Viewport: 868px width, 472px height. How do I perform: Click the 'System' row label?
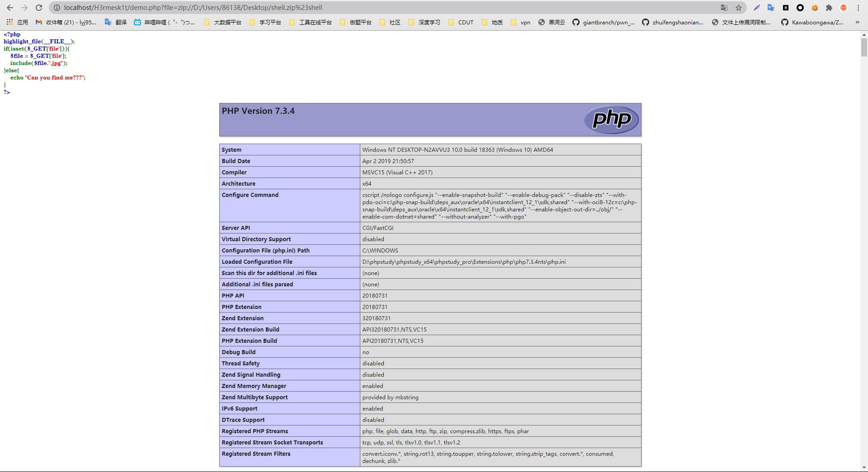231,150
